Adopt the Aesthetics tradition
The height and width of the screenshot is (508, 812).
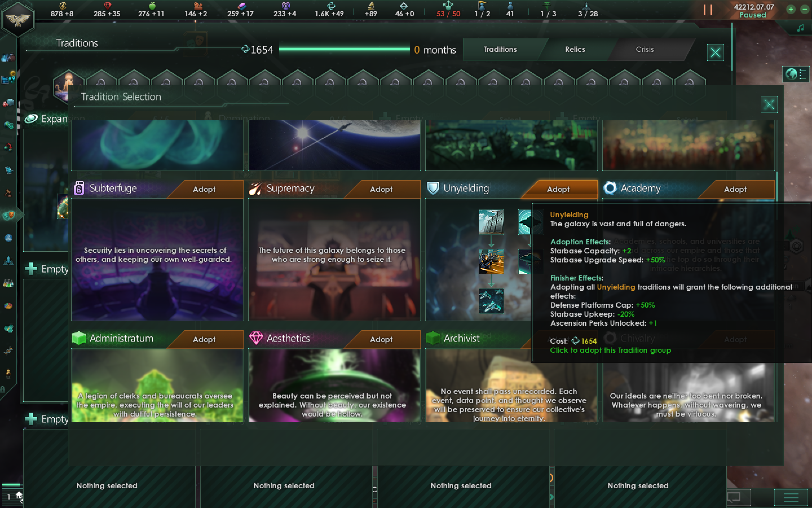381,339
